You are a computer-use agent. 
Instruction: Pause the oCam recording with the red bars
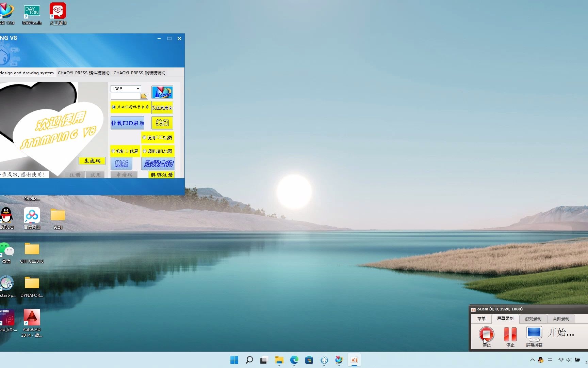510,334
